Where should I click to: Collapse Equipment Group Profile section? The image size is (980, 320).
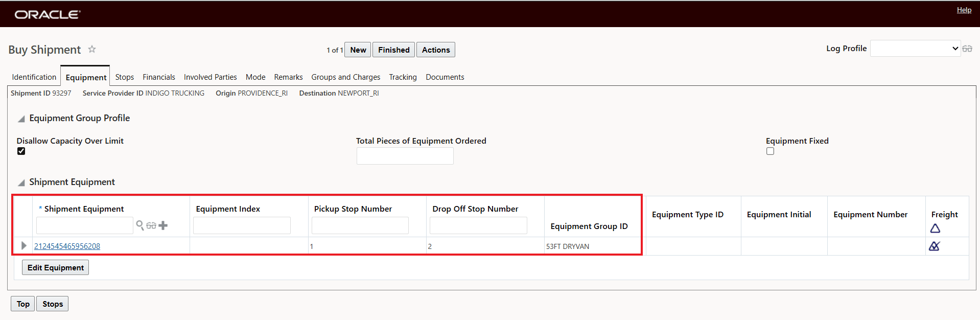click(x=21, y=119)
